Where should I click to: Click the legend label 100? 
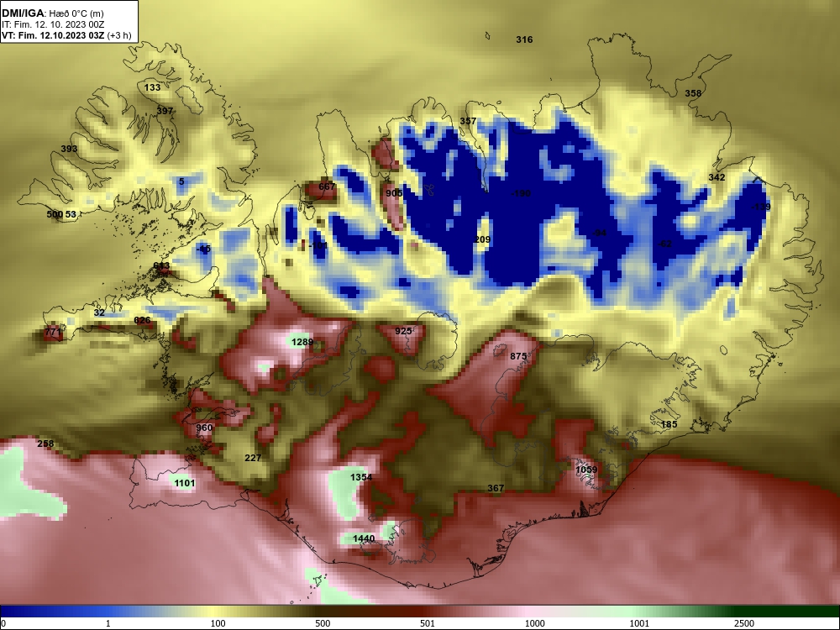tap(218, 623)
